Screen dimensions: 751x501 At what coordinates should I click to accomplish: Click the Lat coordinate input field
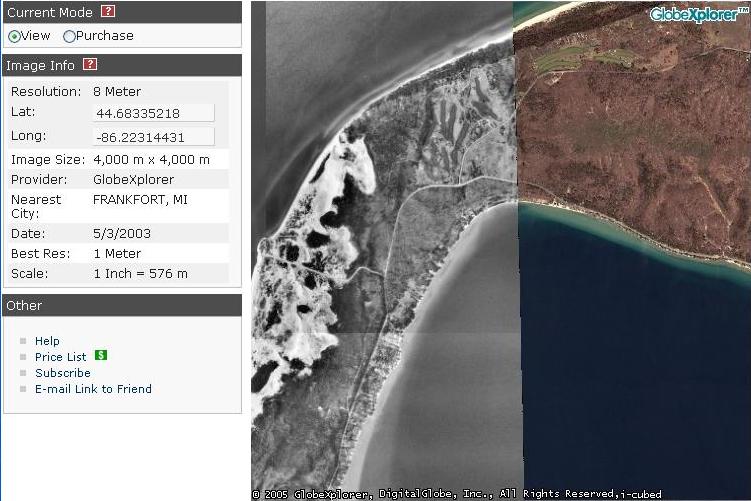coord(153,113)
